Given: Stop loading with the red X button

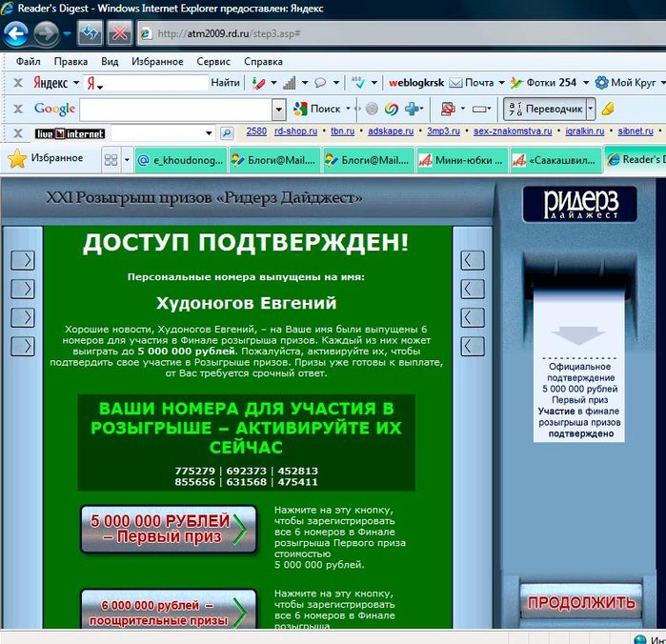Looking at the screenshot, I should click(x=119, y=33).
